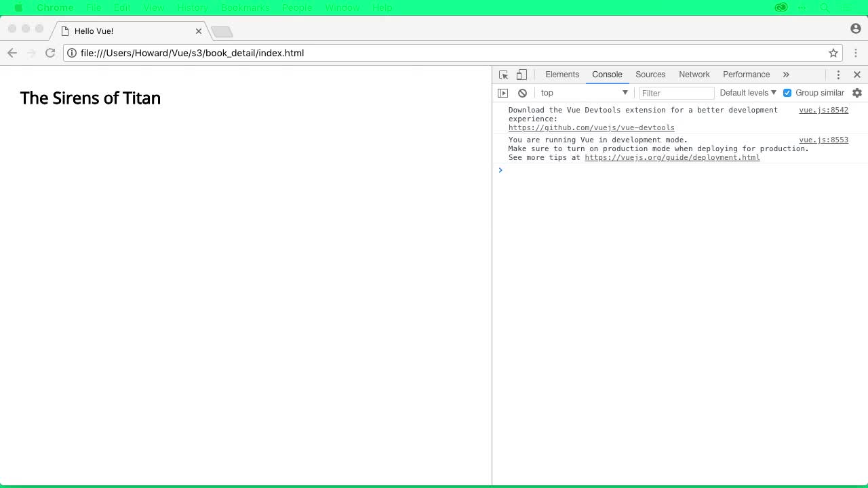Reveal more panels via the chevron

click(x=785, y=75)
